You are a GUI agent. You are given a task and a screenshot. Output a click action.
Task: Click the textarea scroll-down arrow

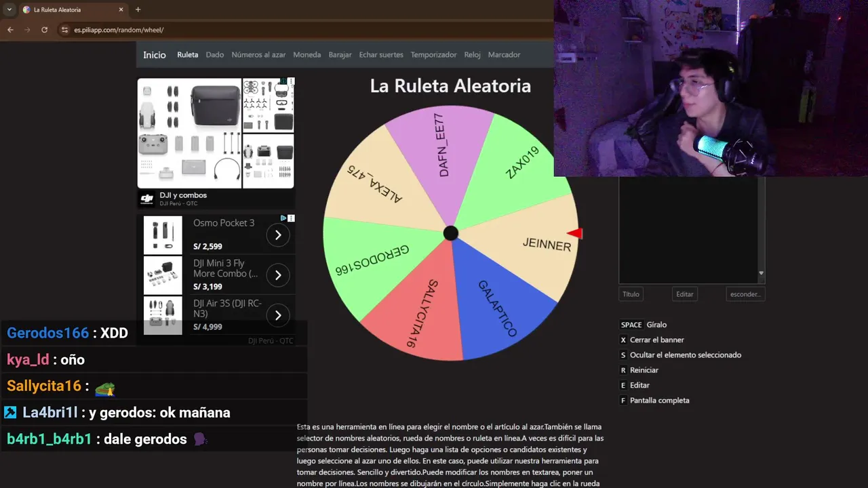click(x=761, y=273)
